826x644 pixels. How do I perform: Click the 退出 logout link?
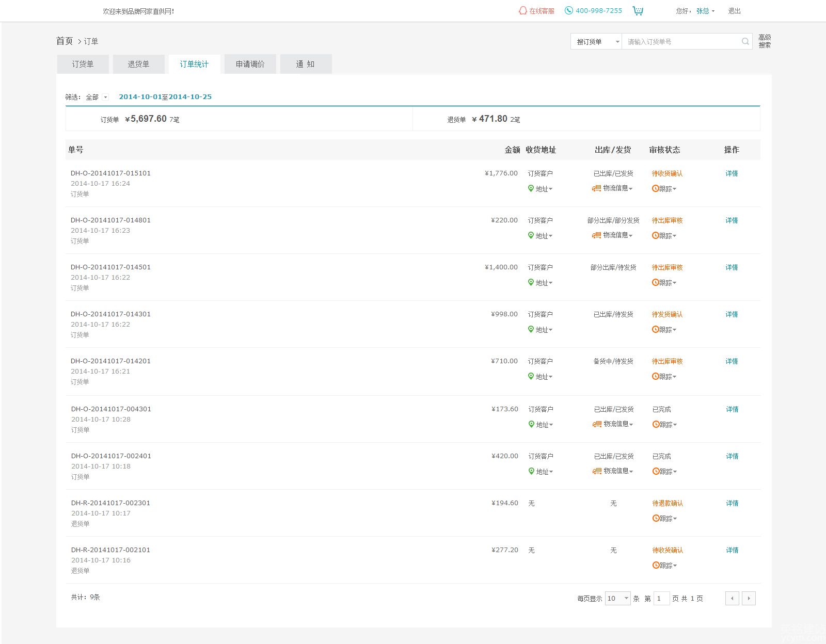[734, 11]
